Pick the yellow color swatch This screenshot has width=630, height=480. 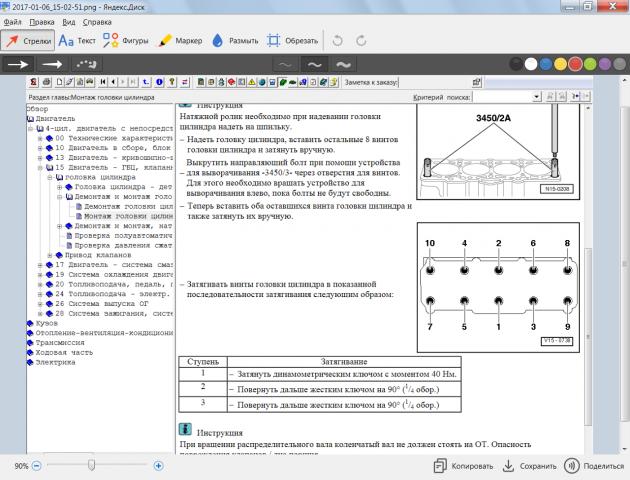(560, 64)
